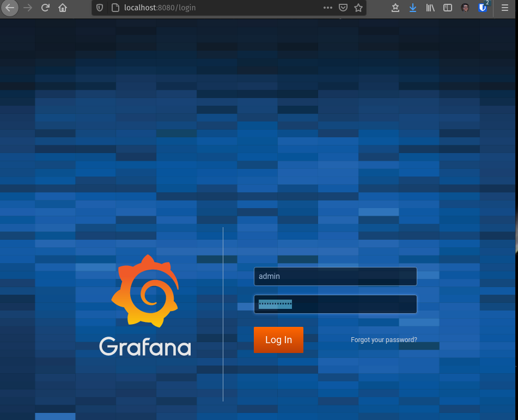Open the Firefox hamburger menu
The height and width of the screenshot is (420, 518).
pyautogui.click(x=505, y=8)
